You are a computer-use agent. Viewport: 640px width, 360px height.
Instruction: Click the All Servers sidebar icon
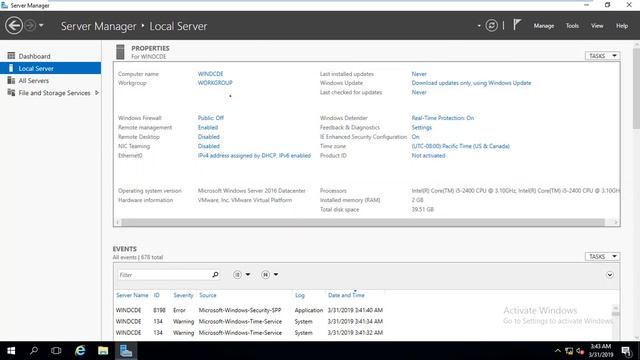(11, 80)
